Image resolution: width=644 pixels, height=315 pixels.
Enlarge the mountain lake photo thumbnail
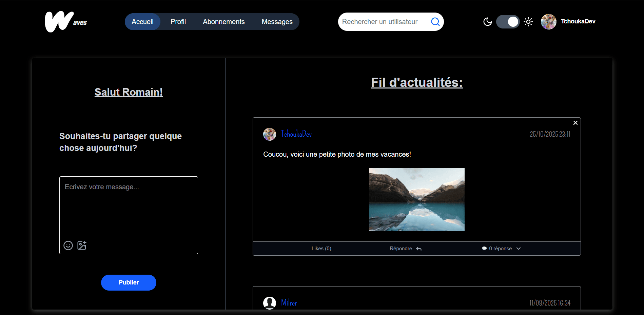416,199
